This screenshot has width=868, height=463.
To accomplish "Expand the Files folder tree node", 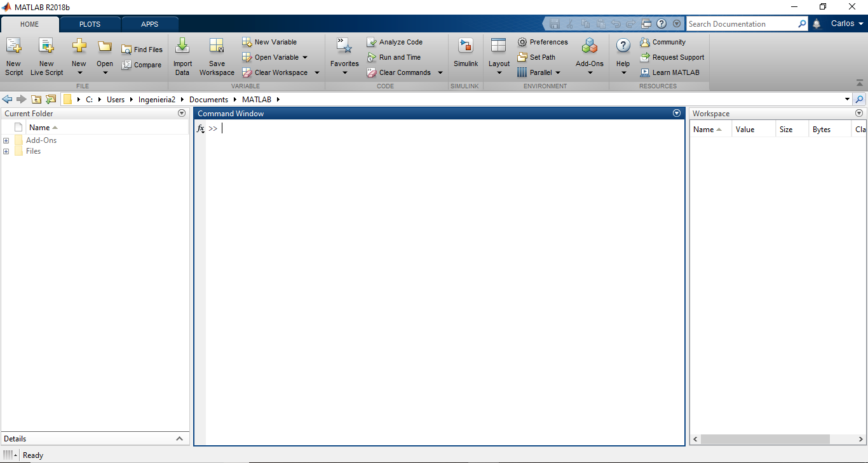I will [6, 151].
